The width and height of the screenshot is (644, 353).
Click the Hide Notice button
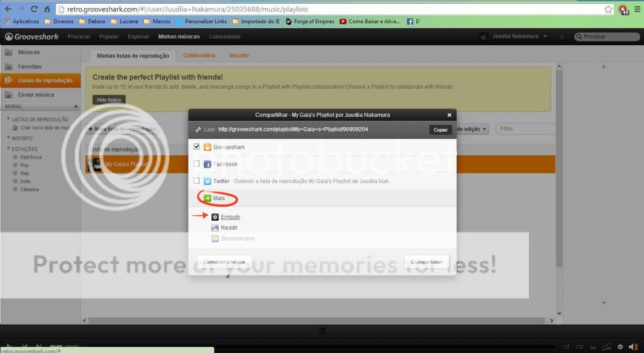pos(109,100)
